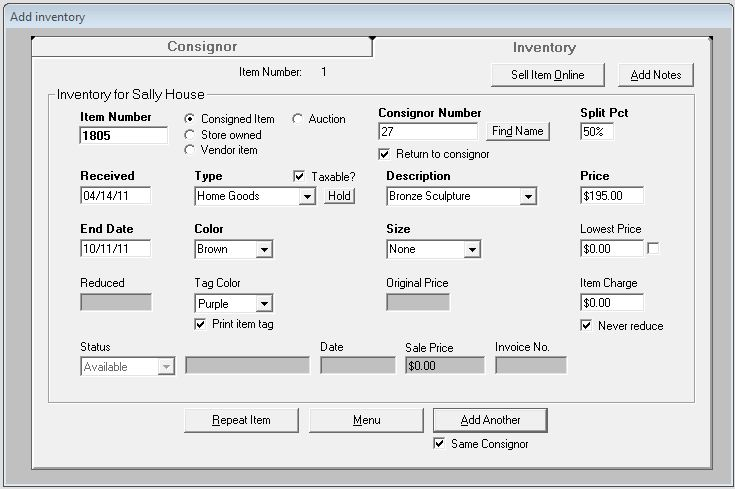Choose the Auction radio option
Screen dimensions: 735x489
(x=298, y=119)
